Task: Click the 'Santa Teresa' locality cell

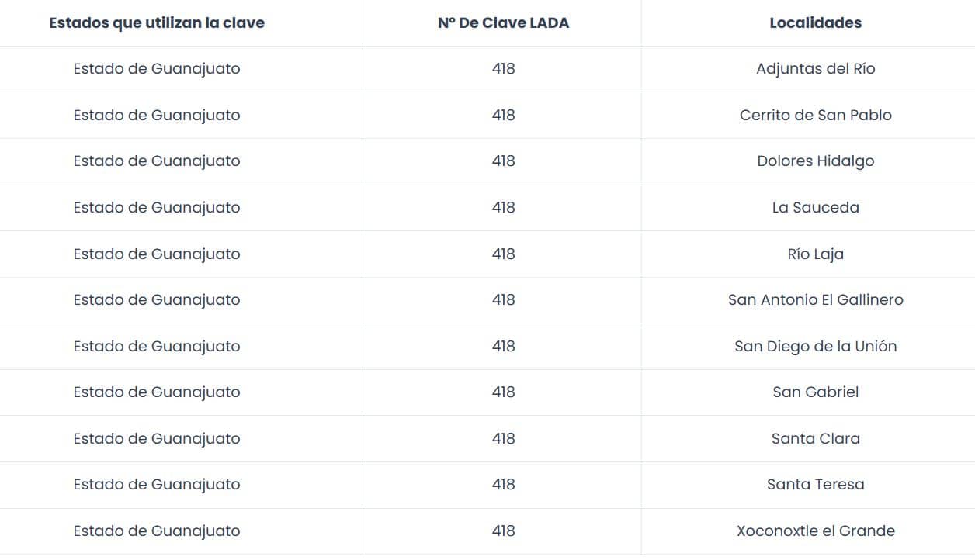Action: [815, 485]
